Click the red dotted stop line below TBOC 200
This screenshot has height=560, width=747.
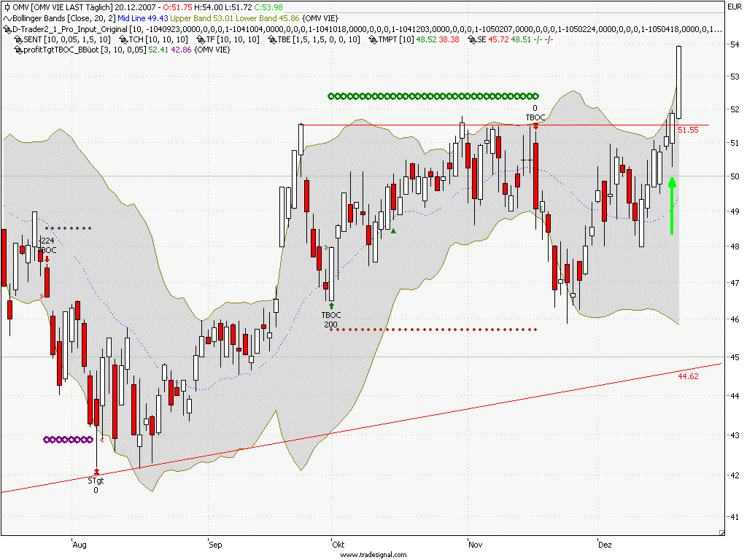[x=433, y=330]
